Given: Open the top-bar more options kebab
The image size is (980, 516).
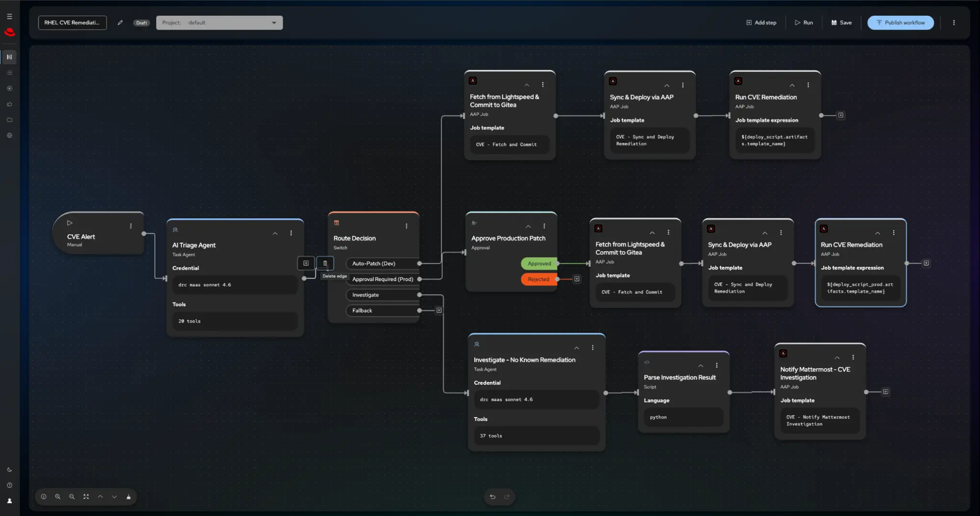Looking at the screenshot, I should [954, 23].
